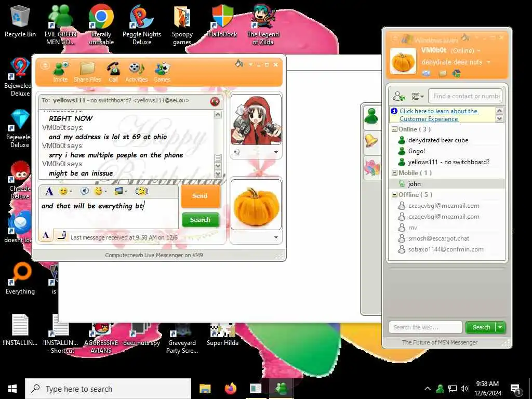Open the personal message 'dehydrate deez nuts' dropdown
The height and width of the screenshot is (399, 532).
tap(456, 62)
